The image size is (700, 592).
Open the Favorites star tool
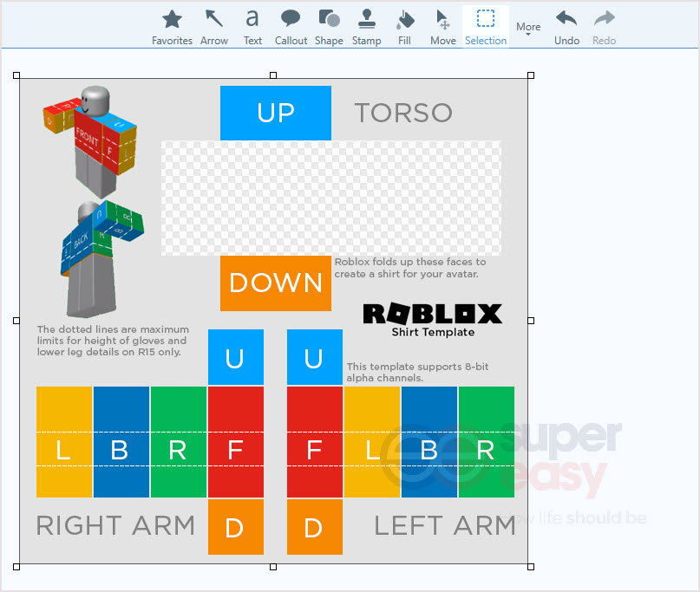click(172, 28)
